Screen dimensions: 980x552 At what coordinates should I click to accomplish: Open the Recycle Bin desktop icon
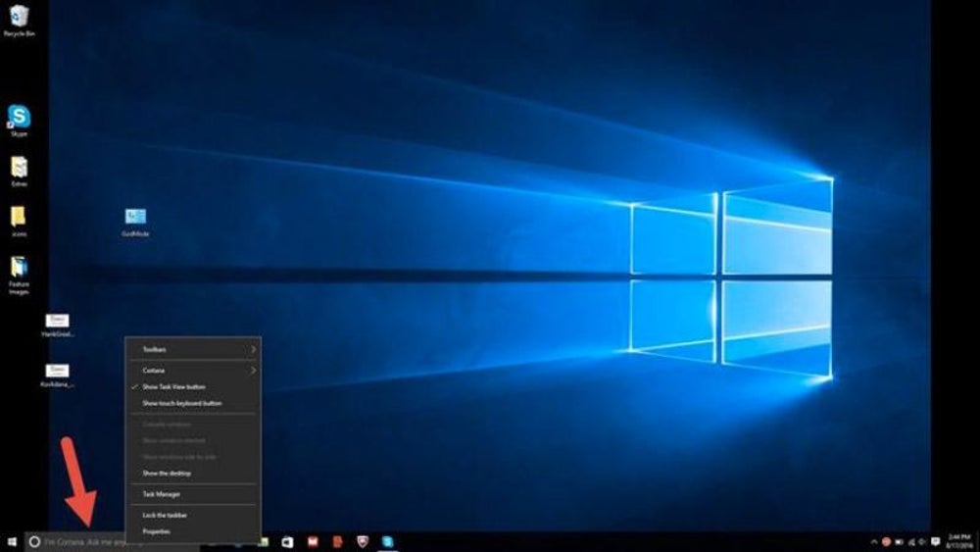pyautogui.click(x=19, y=20)
